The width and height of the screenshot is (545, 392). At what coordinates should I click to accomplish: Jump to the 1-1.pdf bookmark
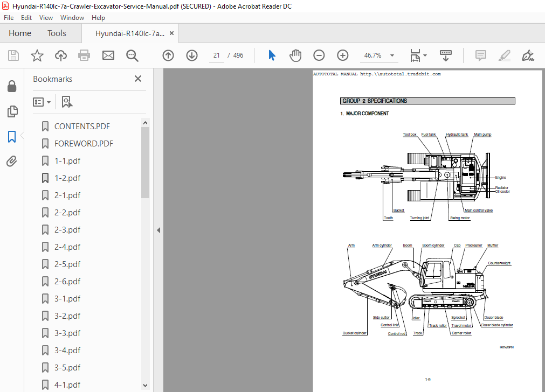click(67, 161)
